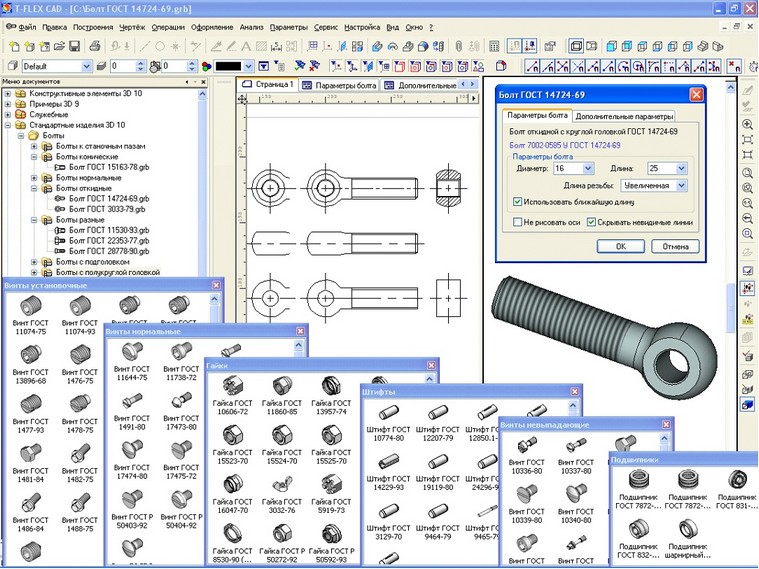Click the first snap-to-endpoint icon
This screenshot has width=759, height=569.
click(x=532, y=66)
